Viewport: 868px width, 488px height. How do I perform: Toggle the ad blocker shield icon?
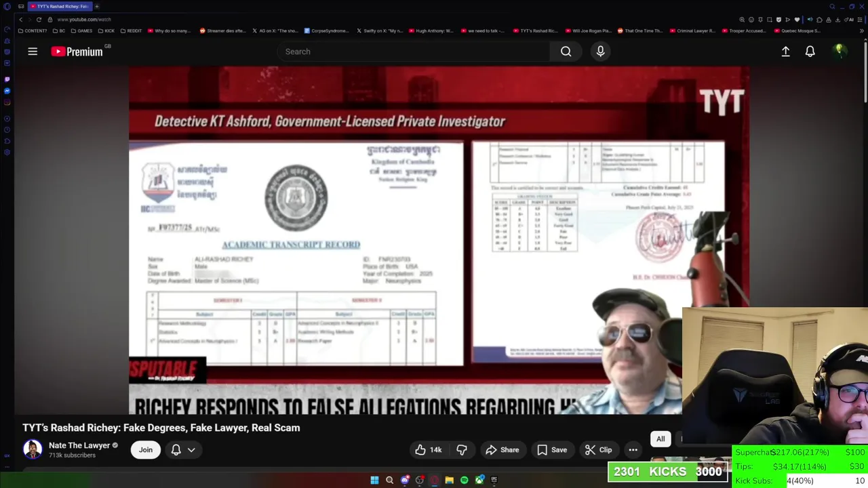click(x=778, y=20)
